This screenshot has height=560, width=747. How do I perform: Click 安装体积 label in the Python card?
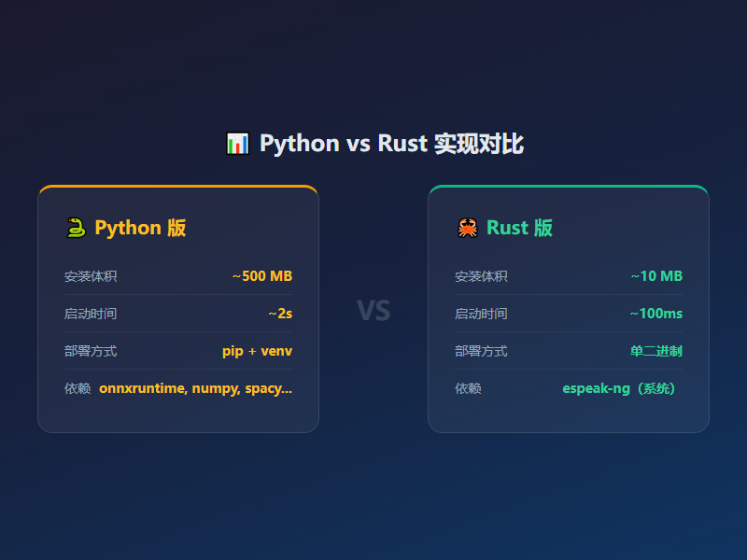click(x=91, y=276)
